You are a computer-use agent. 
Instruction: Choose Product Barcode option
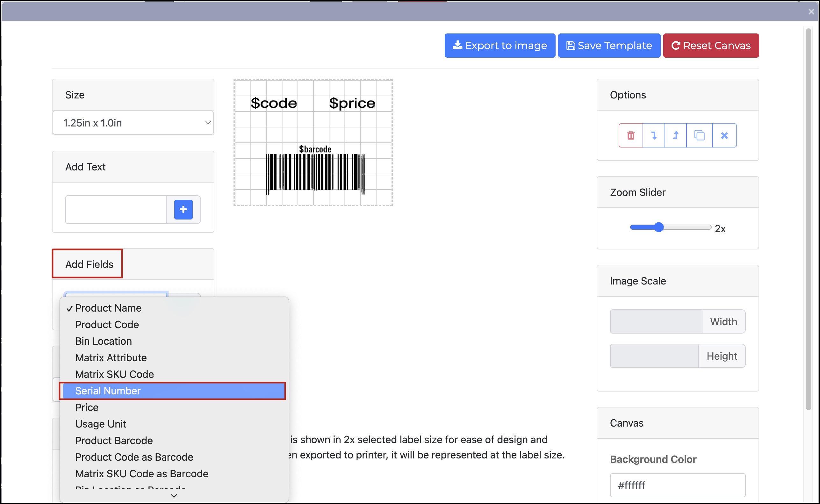[x=114, y=440]
